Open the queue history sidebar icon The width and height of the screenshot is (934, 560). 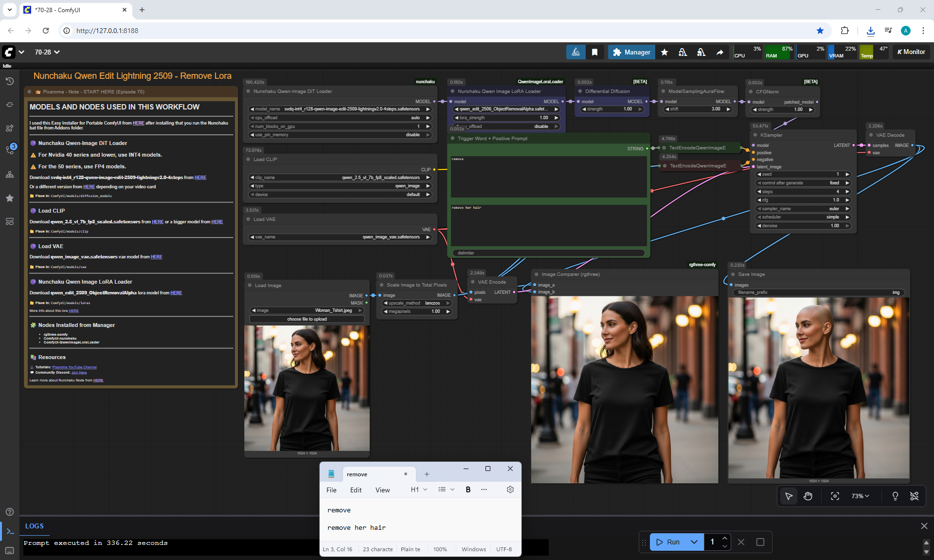click(10, 81)
